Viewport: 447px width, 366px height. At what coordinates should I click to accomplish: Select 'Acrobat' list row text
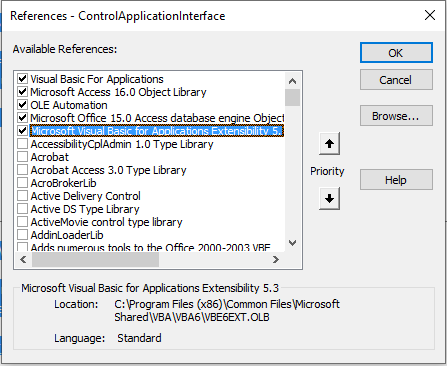[50, 157]
